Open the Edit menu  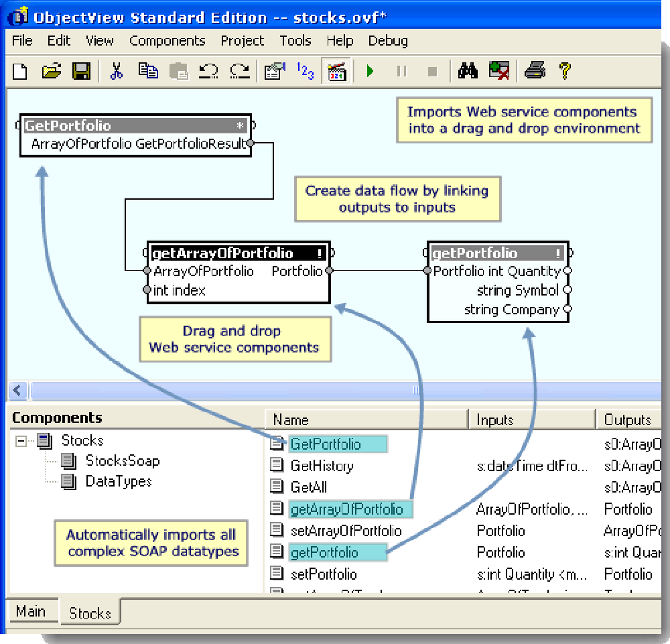58,41
